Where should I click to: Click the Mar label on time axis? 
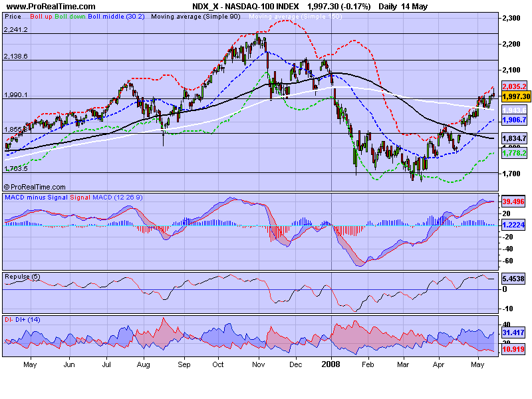pos(403,364)
